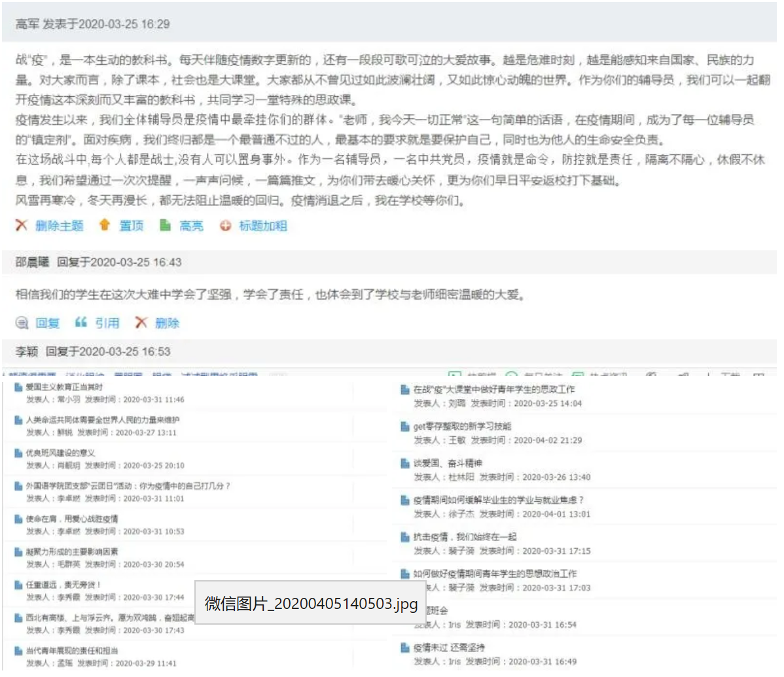
Task: Click the green 高亮 document icon
Action: click(x=166, y=225)
